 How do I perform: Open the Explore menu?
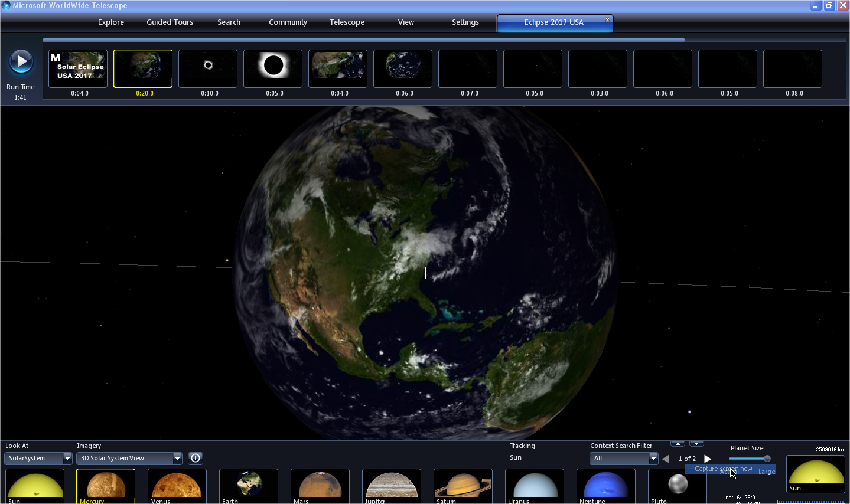click(x=111, y=22)
